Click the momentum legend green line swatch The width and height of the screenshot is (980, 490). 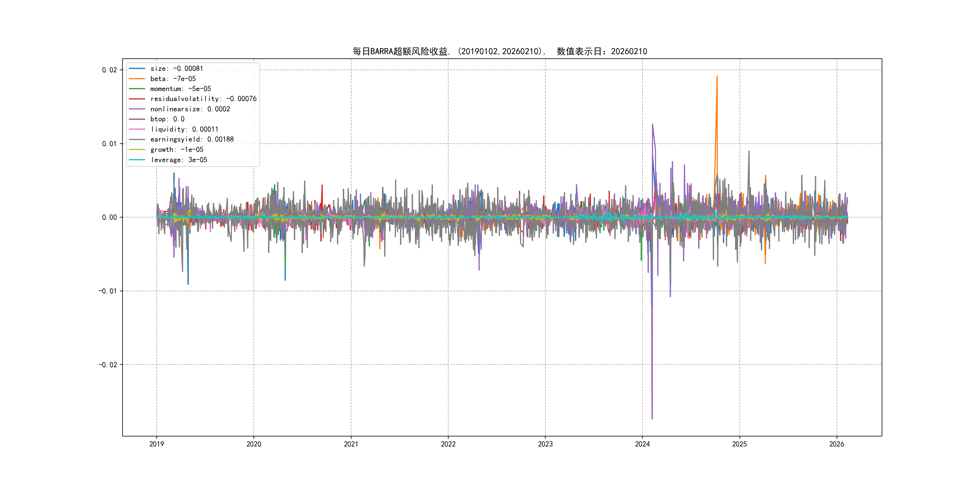tap(137, 89)
